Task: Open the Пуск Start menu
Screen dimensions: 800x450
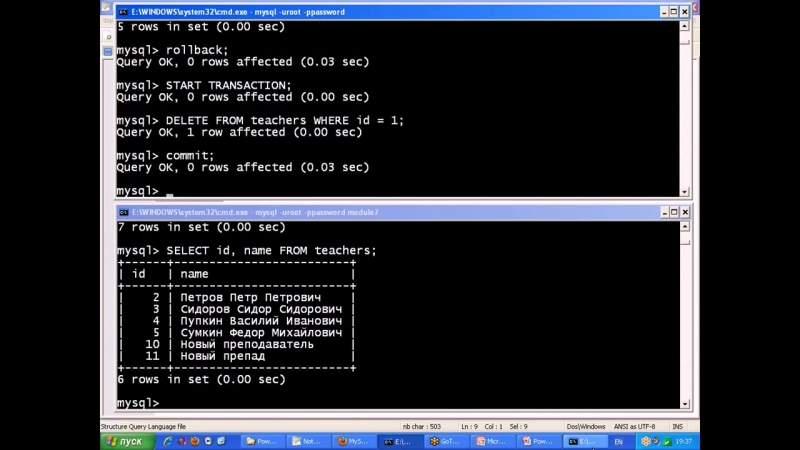Action: click(x=123, y=441)
